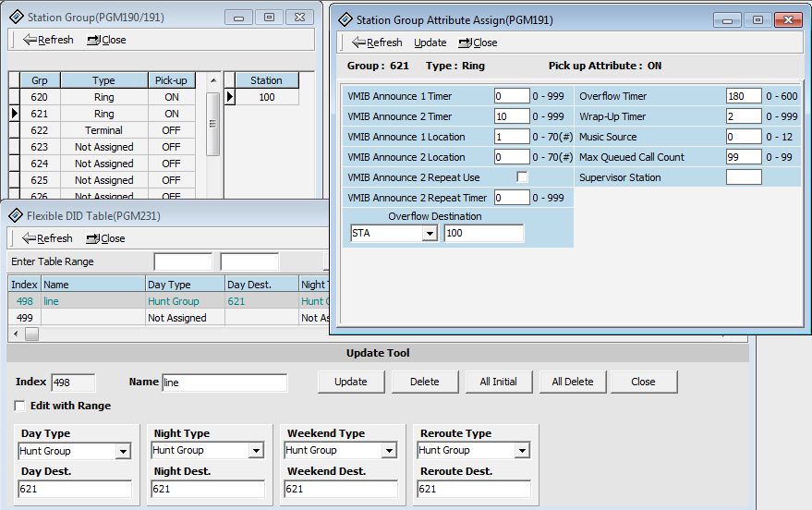812x510 pixels.
Task: Click the Supervisor Station input field
Action: coord(743,177)
